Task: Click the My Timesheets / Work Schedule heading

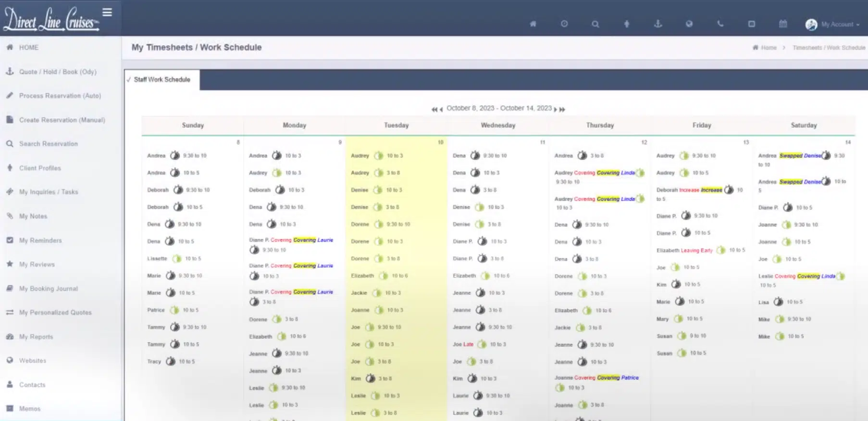Action: click(x=197, y=48)
